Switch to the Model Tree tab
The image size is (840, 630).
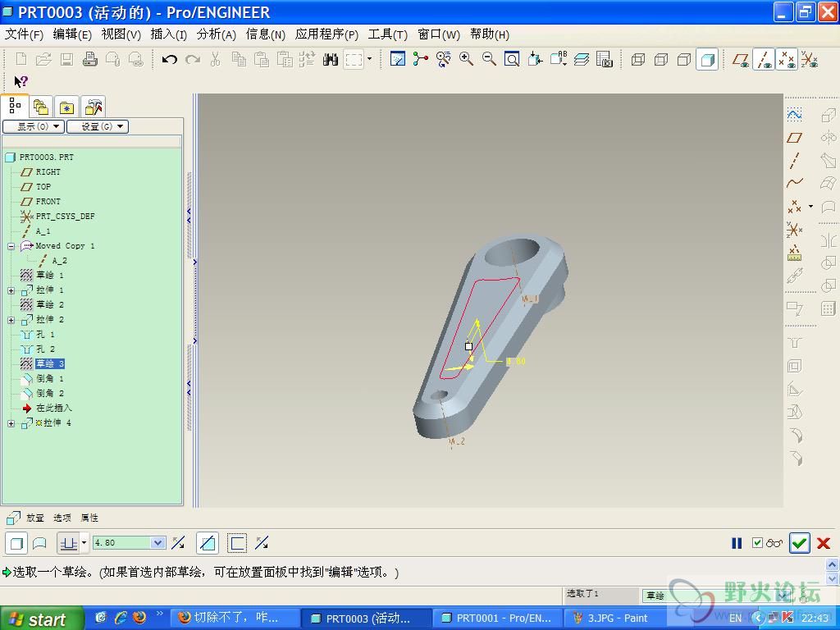click(x=15, y=106)
